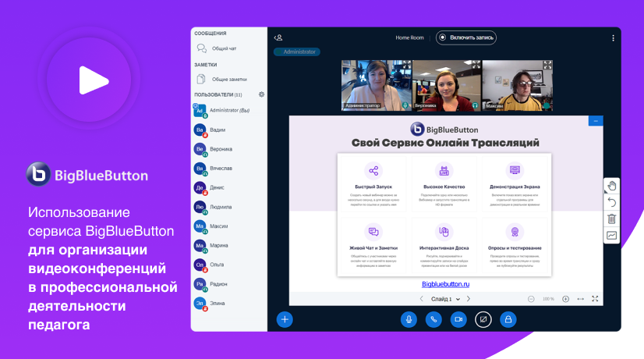Zoom out the presentation
The image size is (644, 359).
(x=531, y=299)
